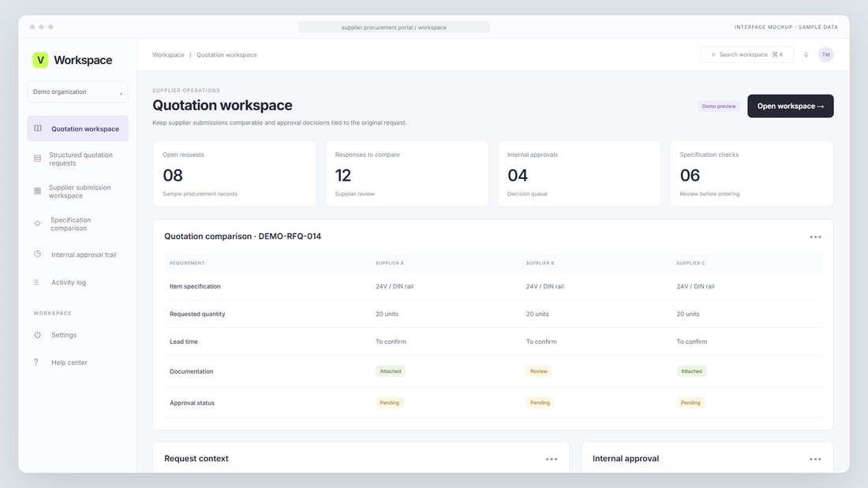Click the SUPPLIER C column header

pos(690,263)
